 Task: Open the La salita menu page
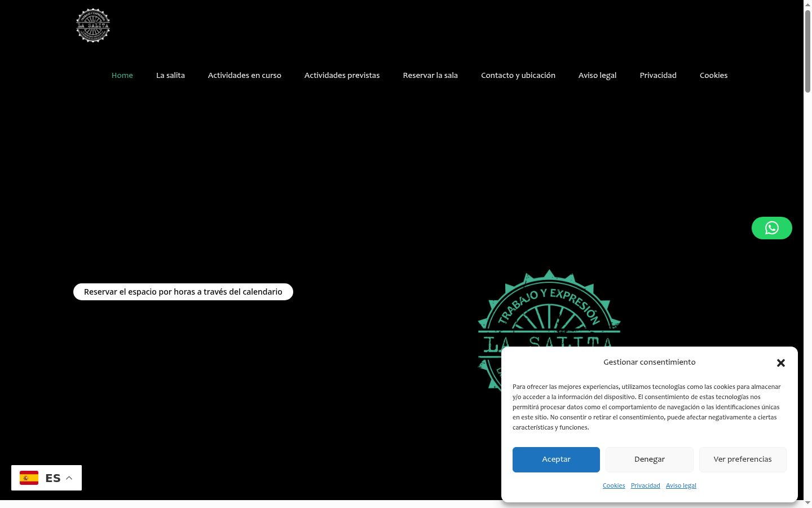click(x=170, y=75)
